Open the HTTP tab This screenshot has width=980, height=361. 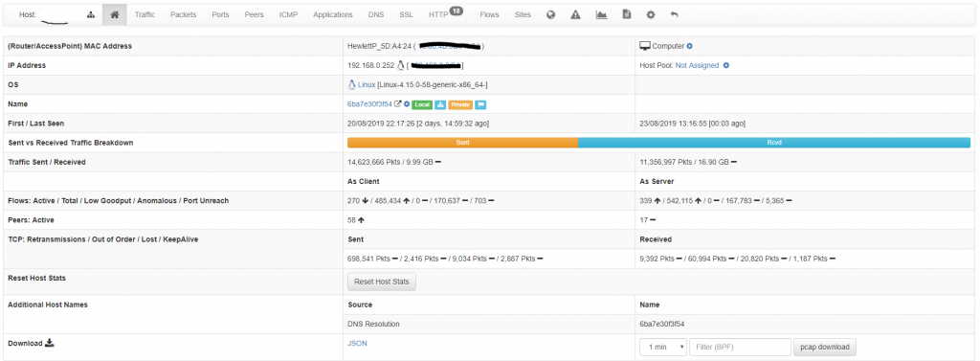point(438,14)
